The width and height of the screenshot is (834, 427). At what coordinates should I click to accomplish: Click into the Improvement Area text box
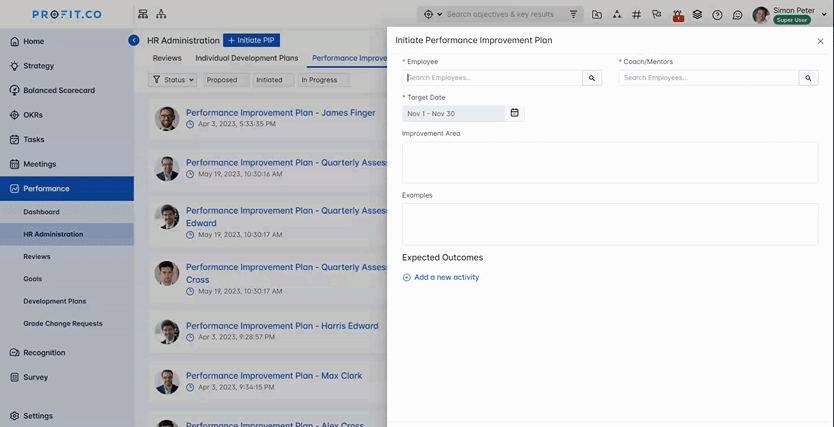(x=609, y=162)
